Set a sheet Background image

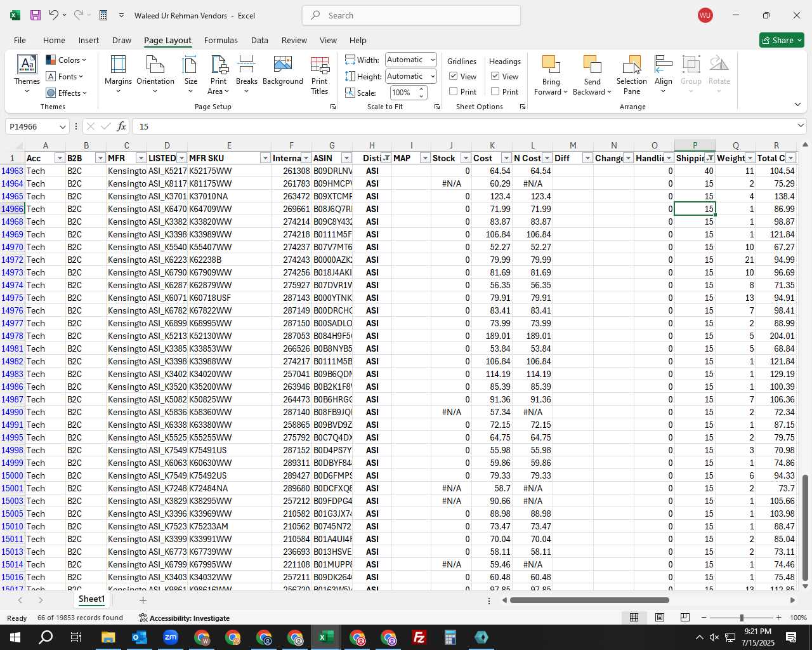[x=283, y=71]
